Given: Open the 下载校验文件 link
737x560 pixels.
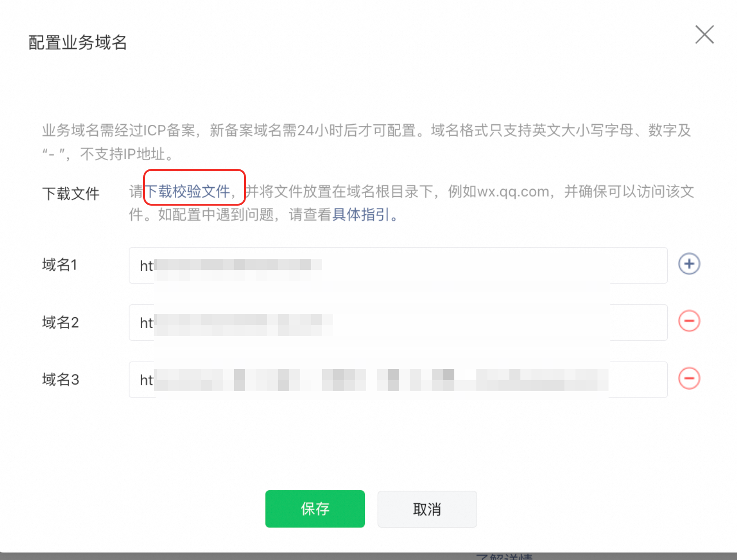Looking at the screenshot, I should point(188,191).
